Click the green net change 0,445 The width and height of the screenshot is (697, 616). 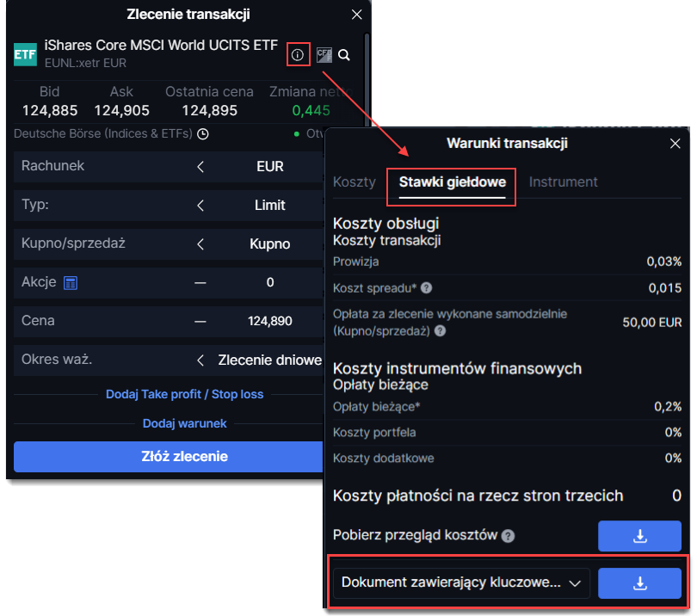(x=311, y=110)
